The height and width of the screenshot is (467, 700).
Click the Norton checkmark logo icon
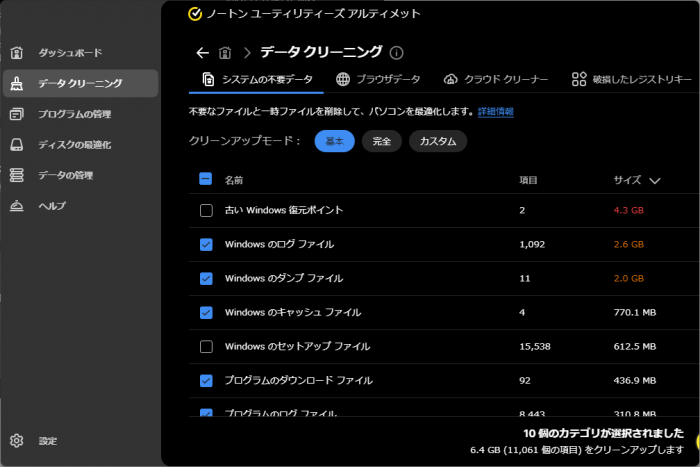(195, 14)
